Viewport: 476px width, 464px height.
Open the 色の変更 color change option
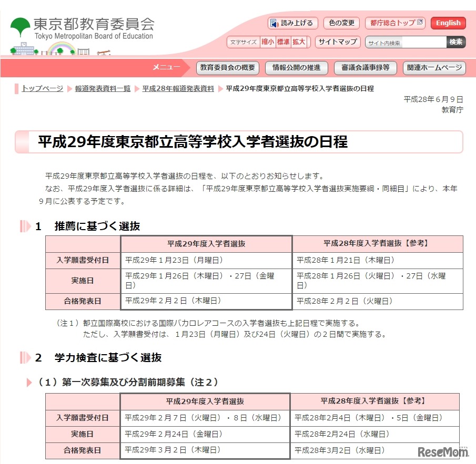pos(341,23)
